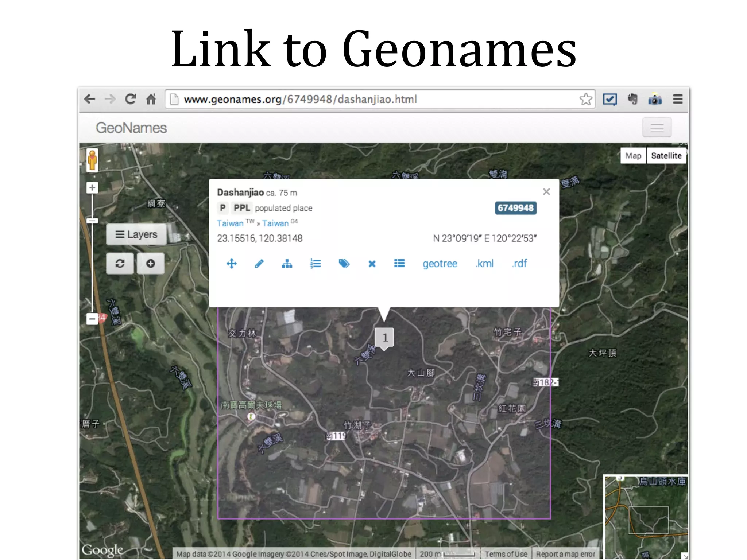Click the delete X icon in popup toolbar
Screen dimensions: 747x560
[372, 264]
